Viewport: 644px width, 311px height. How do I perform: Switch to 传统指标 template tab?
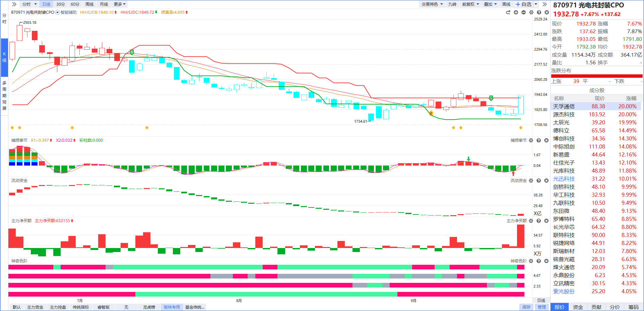81,307
